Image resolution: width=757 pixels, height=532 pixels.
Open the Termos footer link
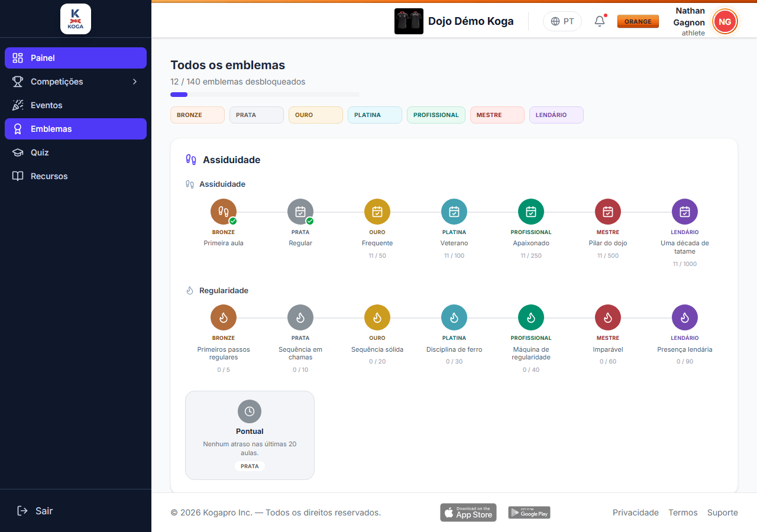[x=683, y=512]
